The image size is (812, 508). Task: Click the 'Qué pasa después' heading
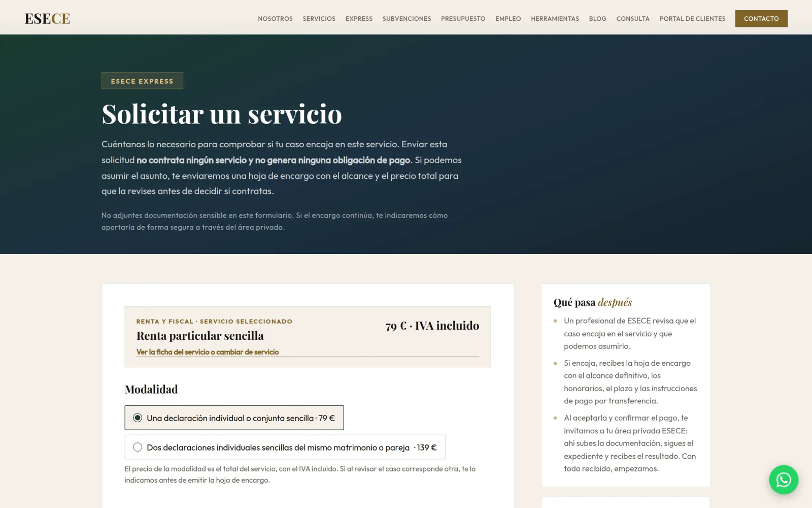[x=593, y=302]
